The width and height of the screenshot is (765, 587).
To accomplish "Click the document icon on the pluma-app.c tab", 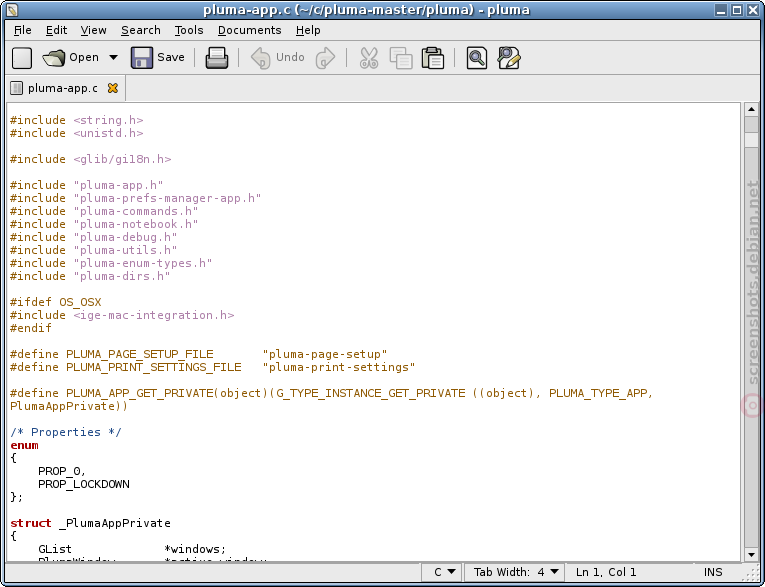I will 17,88.
